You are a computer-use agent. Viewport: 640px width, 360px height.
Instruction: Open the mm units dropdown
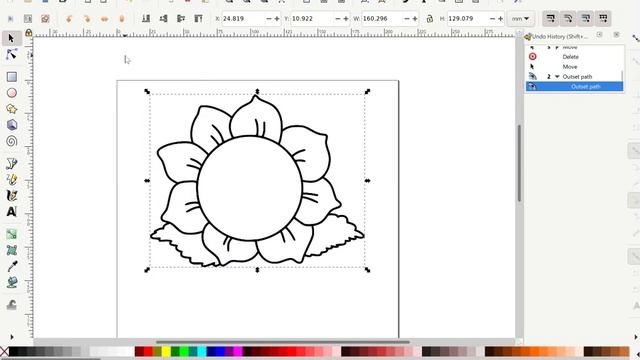pyautogui.click(x=520, y=19)
